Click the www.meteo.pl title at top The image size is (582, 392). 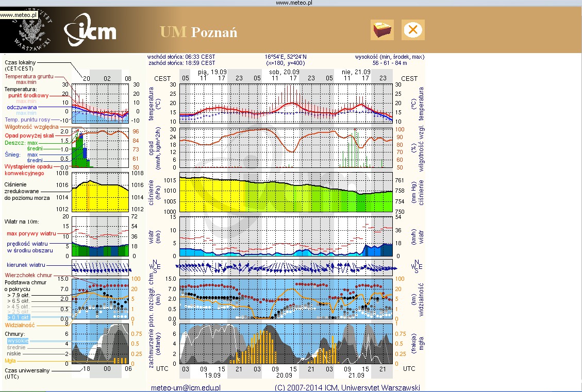[x=294, y=3]
